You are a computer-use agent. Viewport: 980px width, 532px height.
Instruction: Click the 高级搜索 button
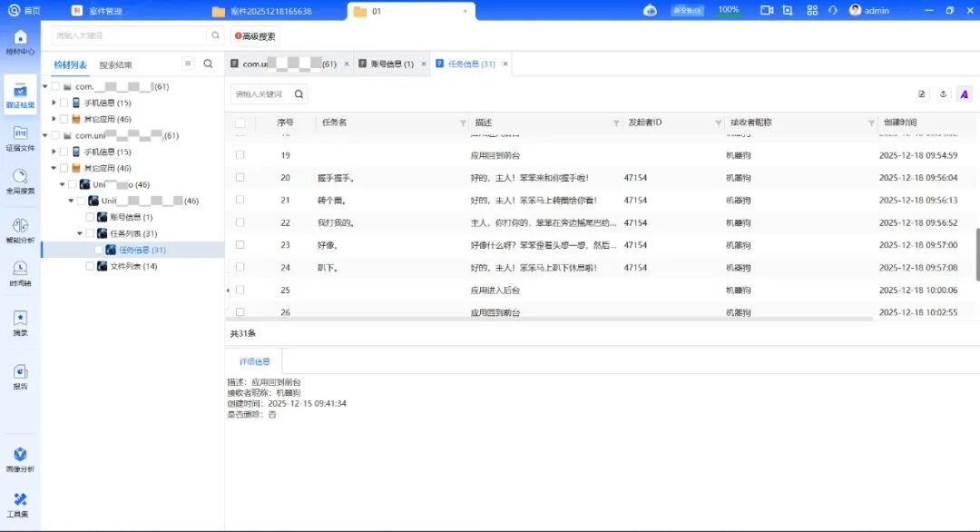tap(255, 36)
